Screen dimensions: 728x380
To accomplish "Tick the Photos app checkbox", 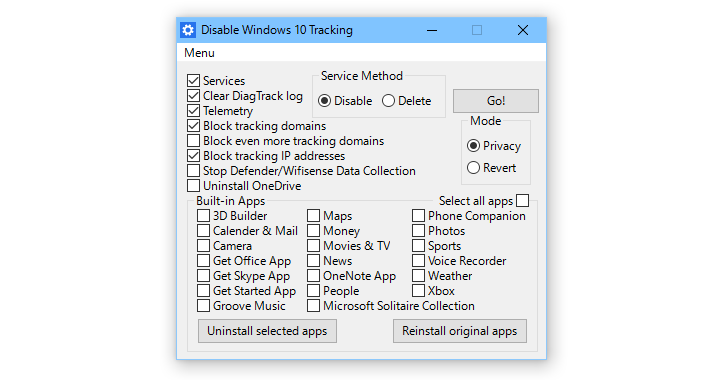I will coord(418,230).
